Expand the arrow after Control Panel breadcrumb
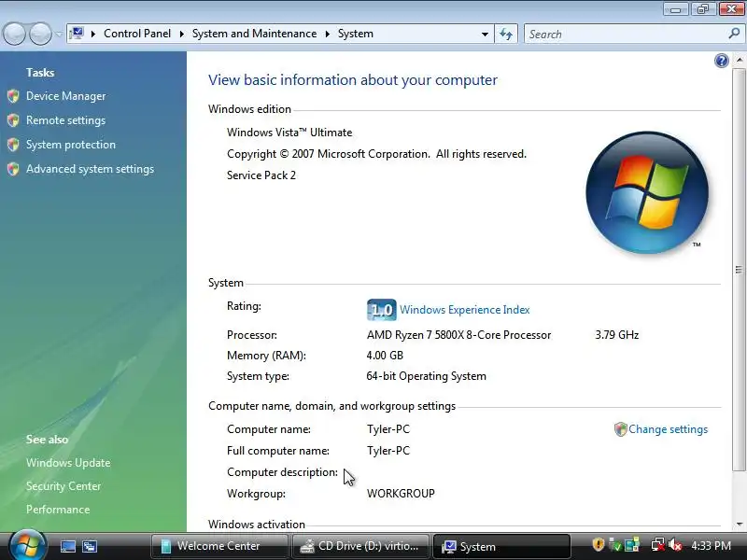747x560 pixels. point(181,34)
